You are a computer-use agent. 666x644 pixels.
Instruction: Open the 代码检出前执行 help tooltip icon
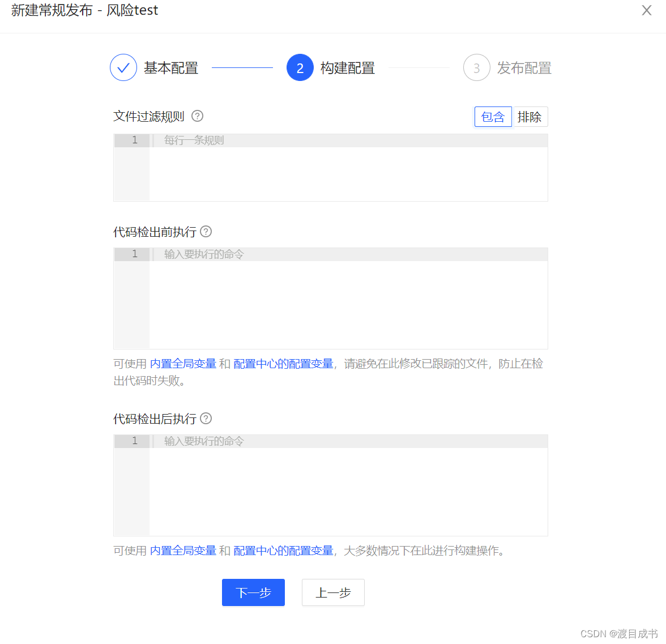point(206,232)
